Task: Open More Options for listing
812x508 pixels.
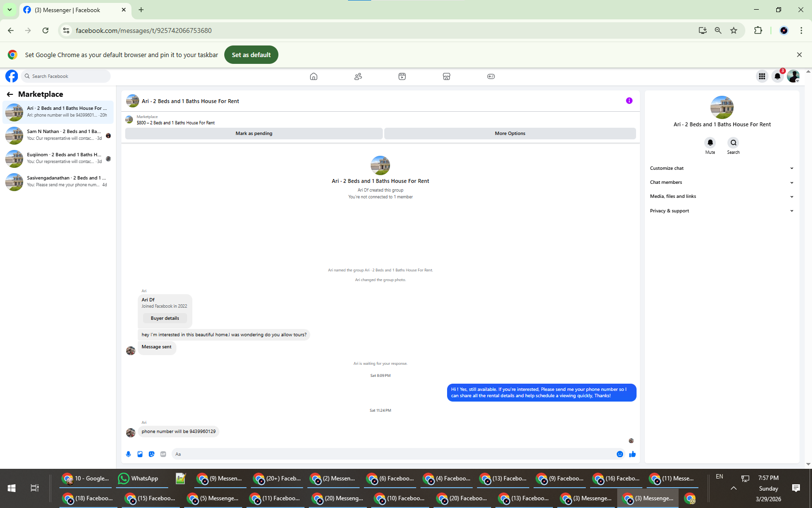Action: (510, 134)
